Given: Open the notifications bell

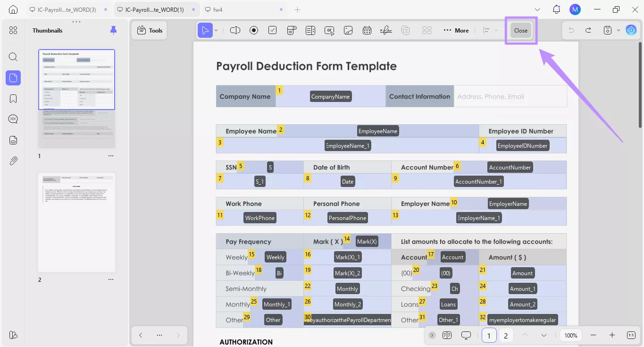Looking at the screenshot, I should click(x=556, y=9).
